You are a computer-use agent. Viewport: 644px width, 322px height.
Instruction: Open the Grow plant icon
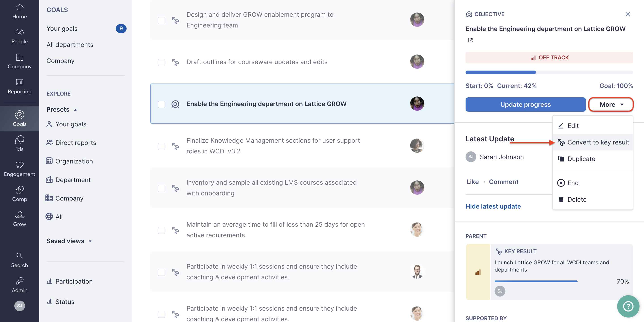(19, 214)
